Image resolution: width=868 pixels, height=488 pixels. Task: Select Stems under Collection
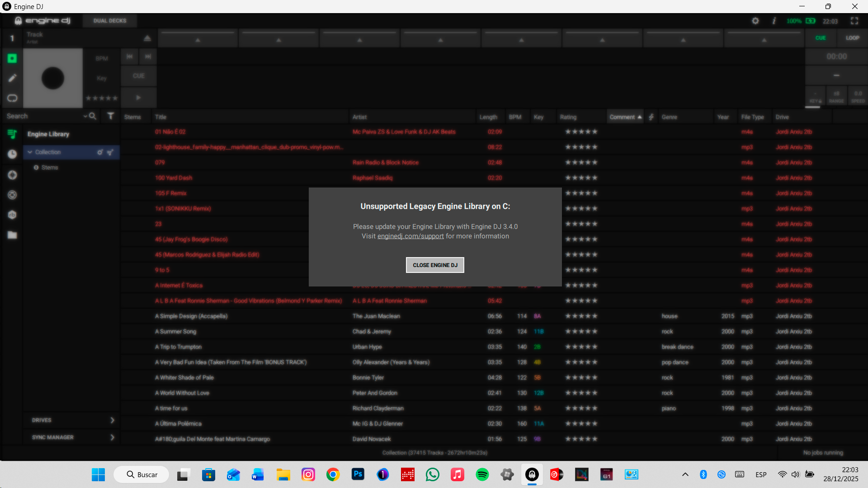(x=50, y=168)
